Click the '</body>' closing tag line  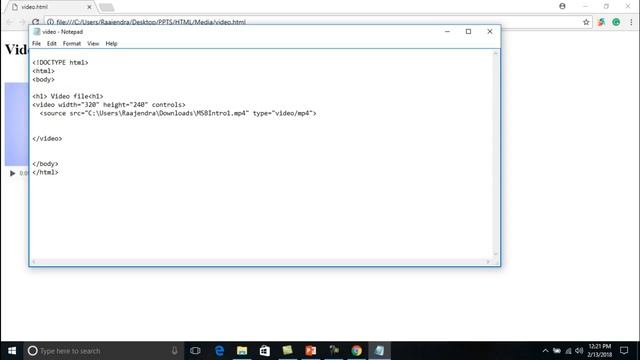click(45, 164)
